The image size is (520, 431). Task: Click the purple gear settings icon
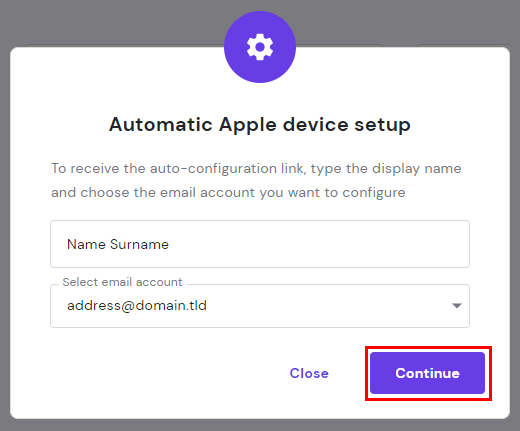[260, 47]
